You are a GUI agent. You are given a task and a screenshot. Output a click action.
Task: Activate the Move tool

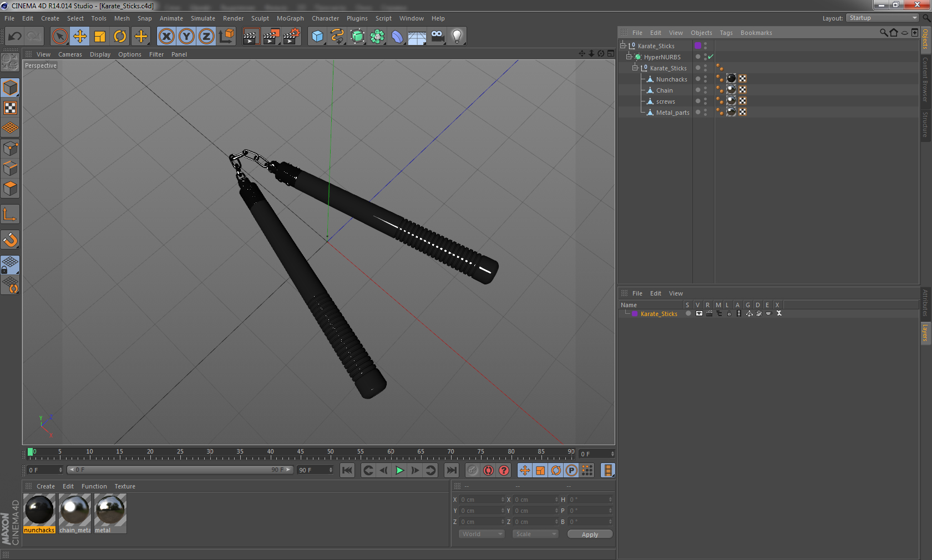[x=80, y=37]
